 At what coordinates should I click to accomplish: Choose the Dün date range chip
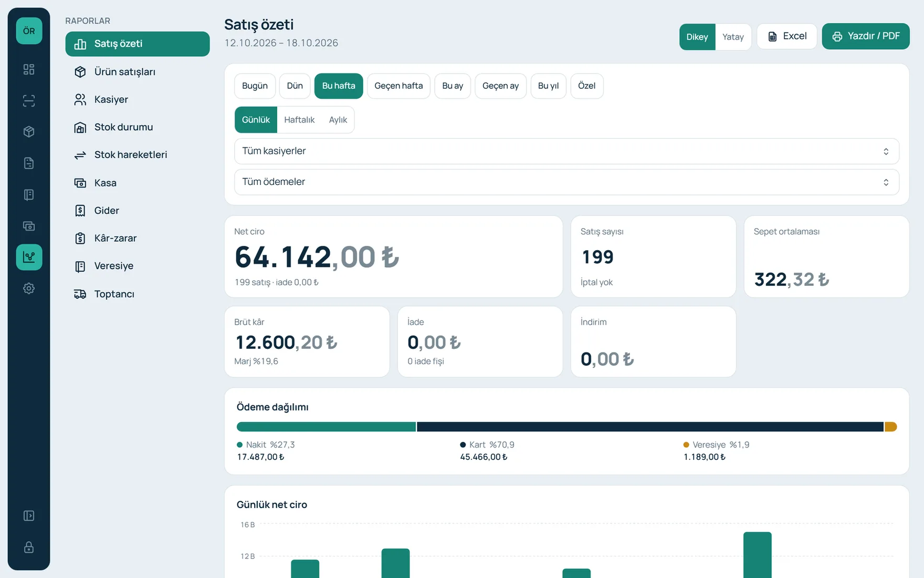click(295, 86)
